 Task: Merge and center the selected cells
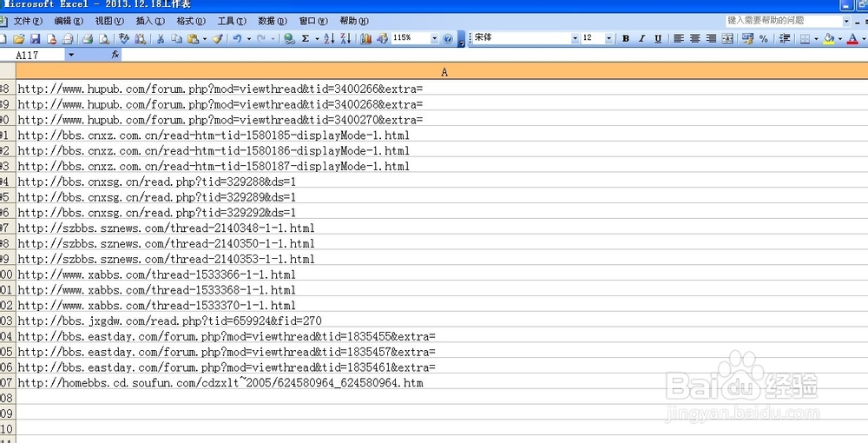pyautogui.click(x=727, y=39)
